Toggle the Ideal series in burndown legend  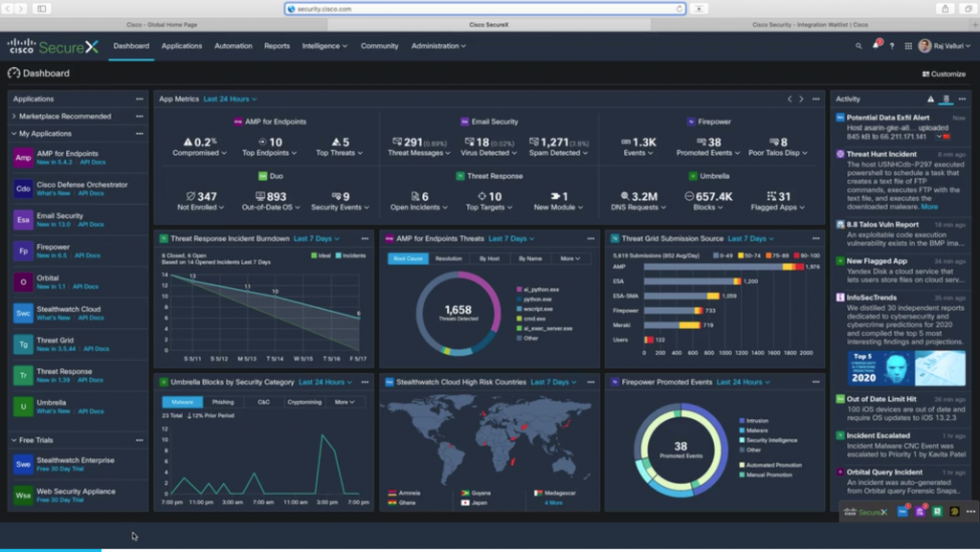point(320,255)
